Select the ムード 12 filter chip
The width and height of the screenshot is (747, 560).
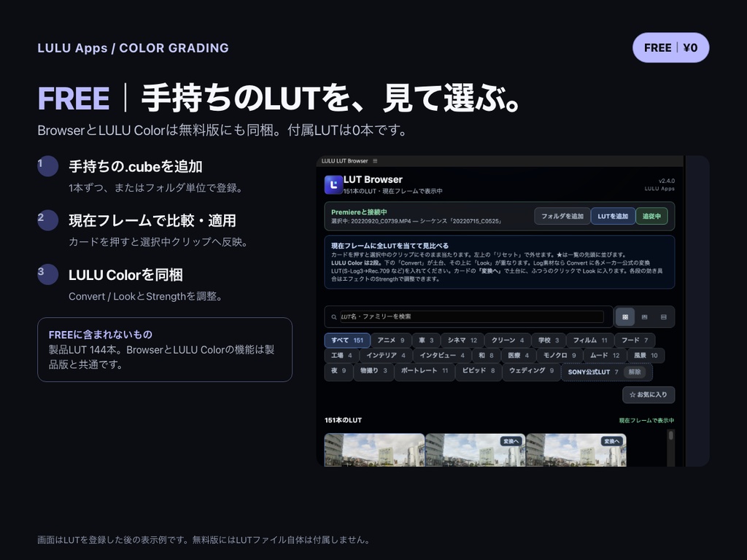(x=605, y=356)
